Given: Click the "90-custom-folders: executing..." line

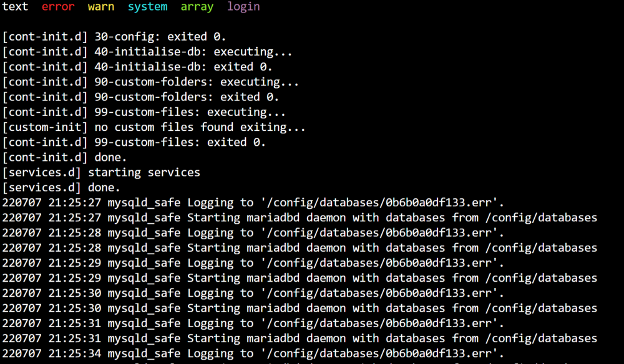Looking at the screenshot, I should [150, 82].
